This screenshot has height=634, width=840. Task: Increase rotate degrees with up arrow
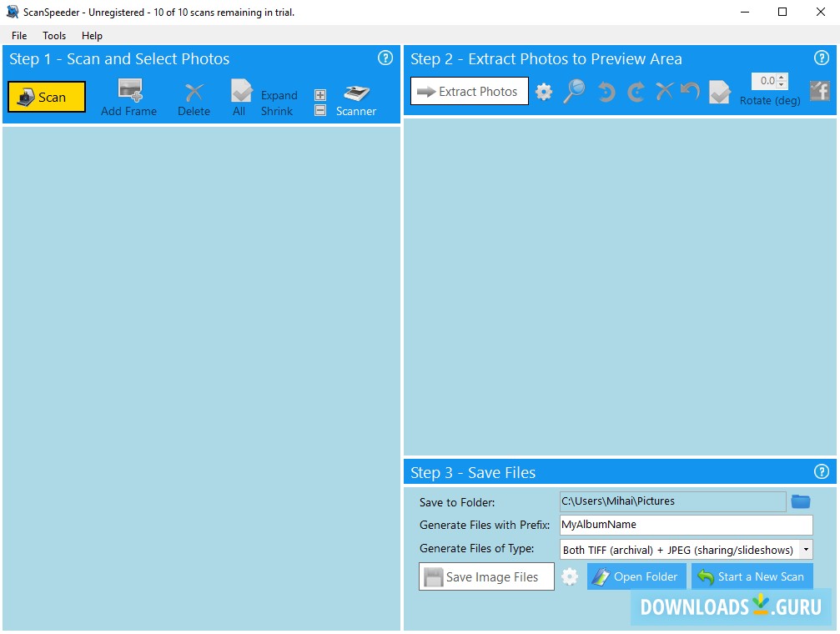coord(782,78)
